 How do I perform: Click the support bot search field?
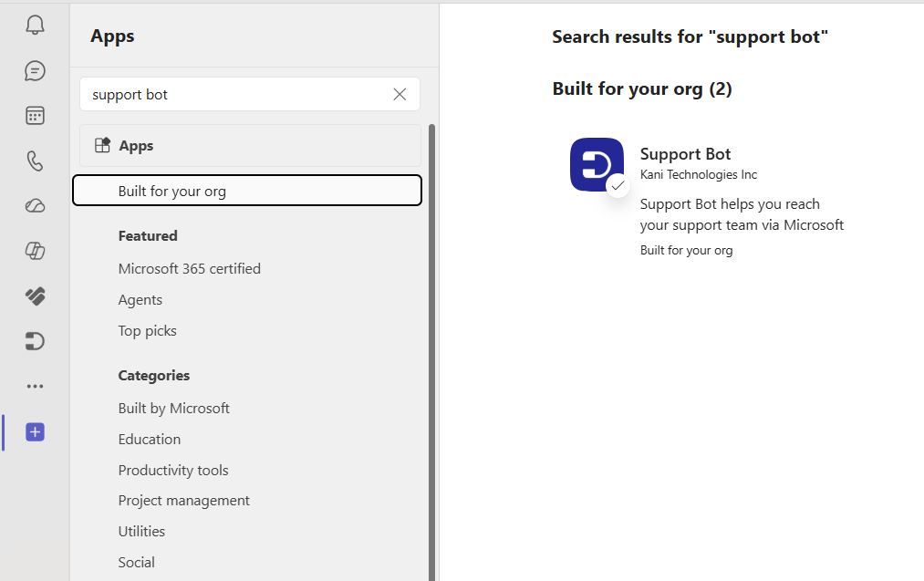click(250, 94)
